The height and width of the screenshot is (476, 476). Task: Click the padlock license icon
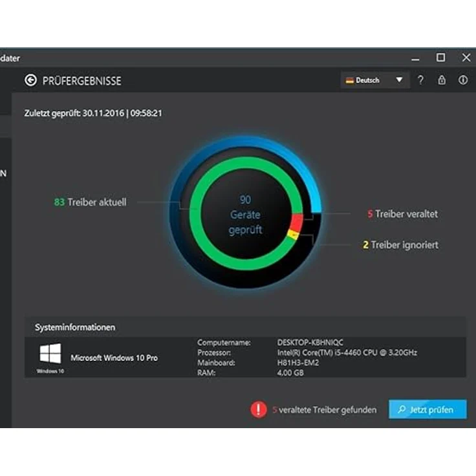(x=442, y=80)
